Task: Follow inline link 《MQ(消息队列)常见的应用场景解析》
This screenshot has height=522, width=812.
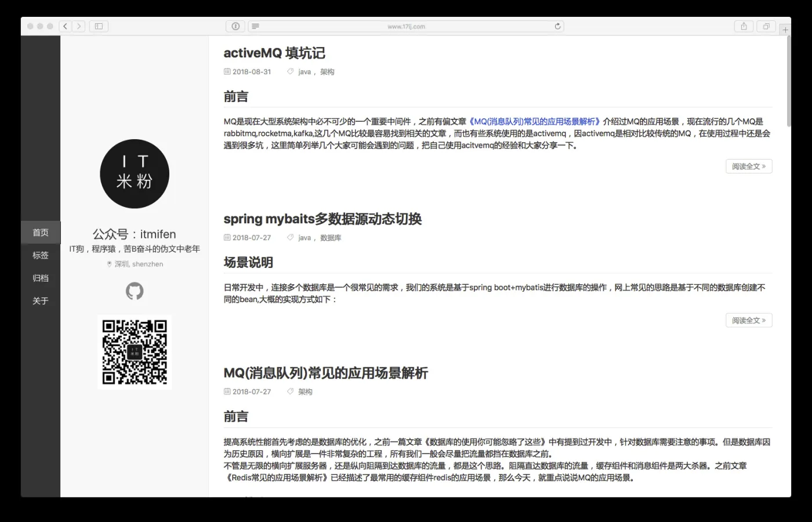Action: pos(534,121)
